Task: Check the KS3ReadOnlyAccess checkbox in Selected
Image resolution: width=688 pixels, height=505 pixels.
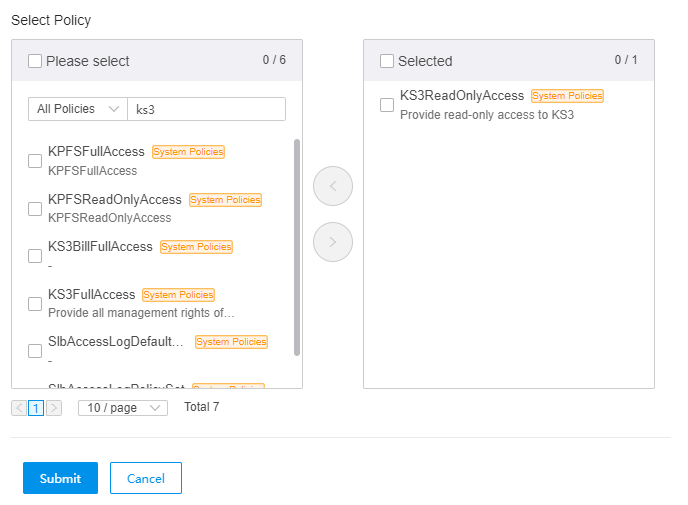Action: 387,105
